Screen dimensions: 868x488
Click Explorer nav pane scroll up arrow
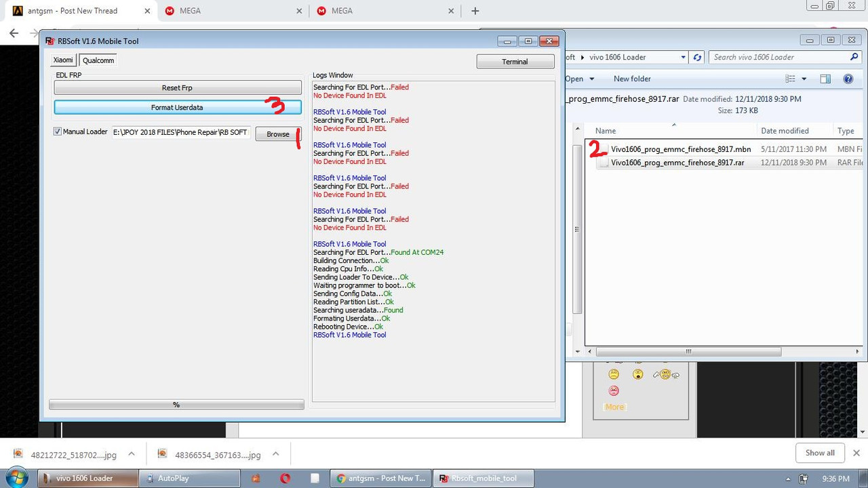[578, 128]
